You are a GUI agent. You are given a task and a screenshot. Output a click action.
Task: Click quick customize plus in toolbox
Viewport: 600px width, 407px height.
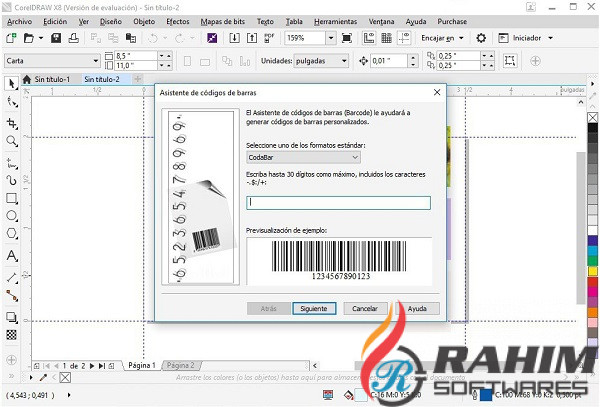[x=11, y=360]
